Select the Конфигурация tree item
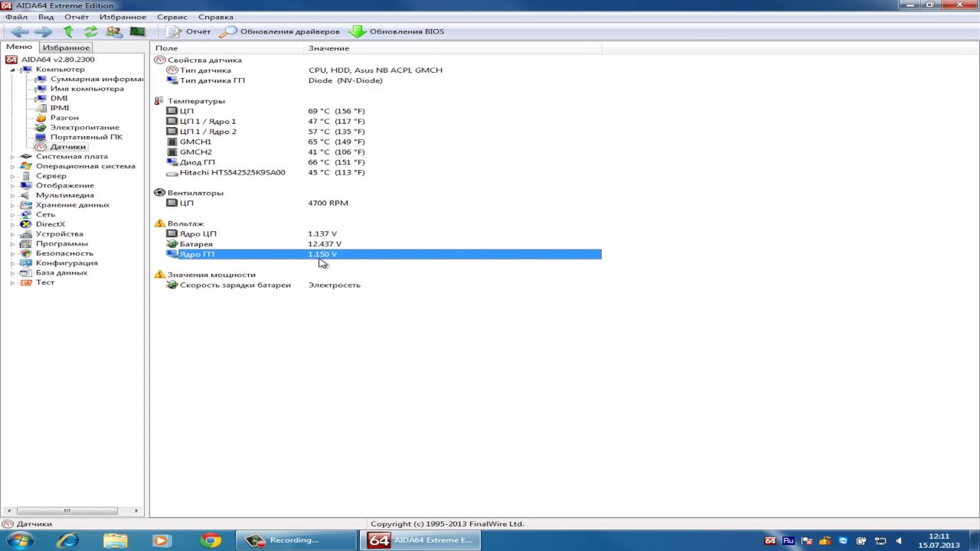This screenshot has height=551, width=980. click(67, 263)
